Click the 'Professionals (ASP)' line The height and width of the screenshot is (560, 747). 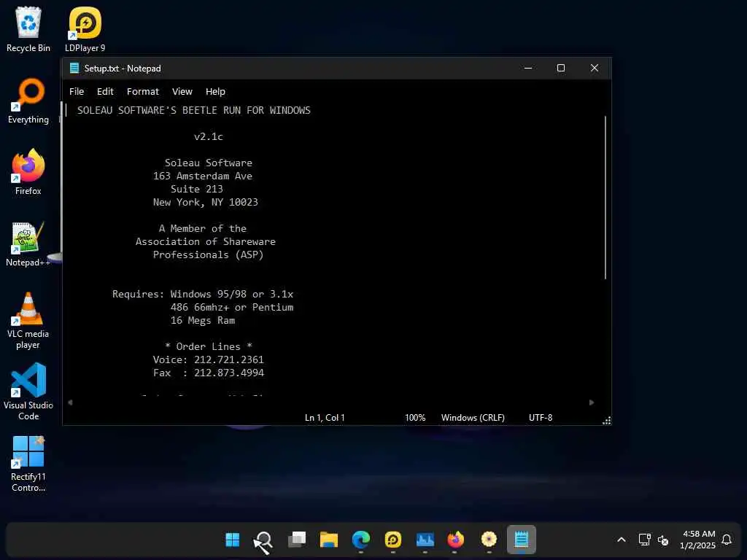click(208, 254)
